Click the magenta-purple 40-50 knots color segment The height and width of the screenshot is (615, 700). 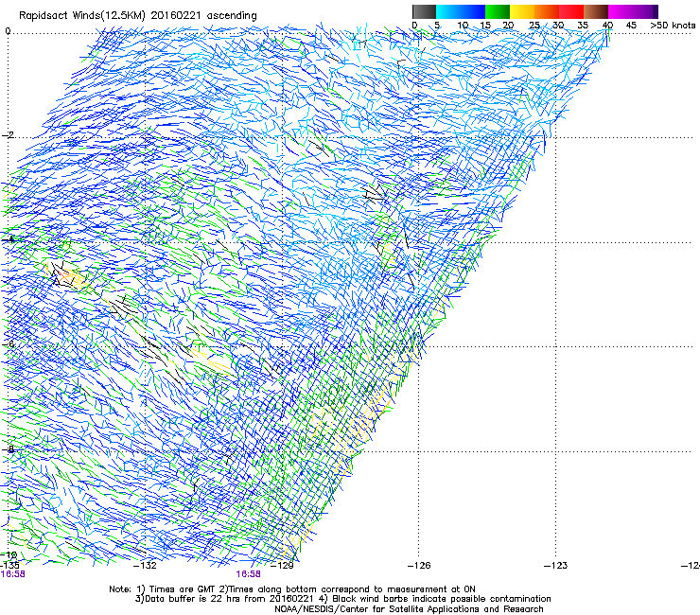click(x=633, y=11)
